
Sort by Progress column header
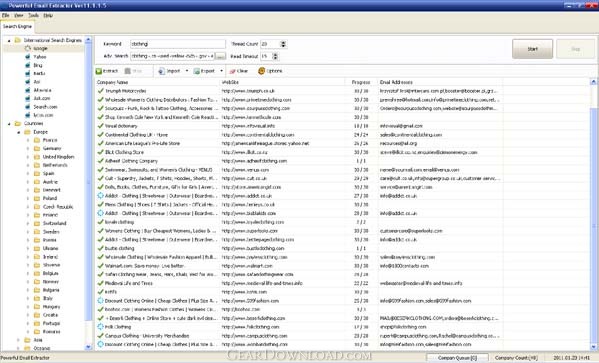(360, 82)
